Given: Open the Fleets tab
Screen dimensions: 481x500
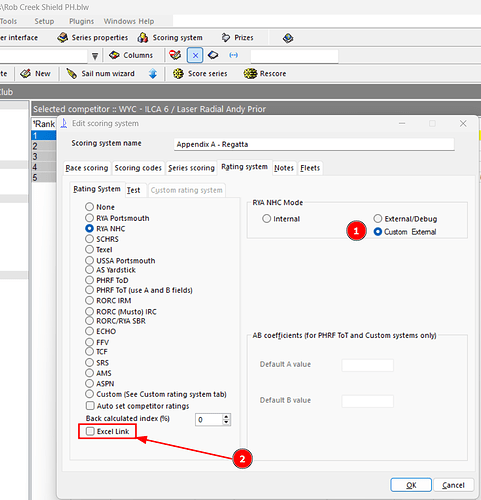Looking at the screenshot, I should pos(310,168).
